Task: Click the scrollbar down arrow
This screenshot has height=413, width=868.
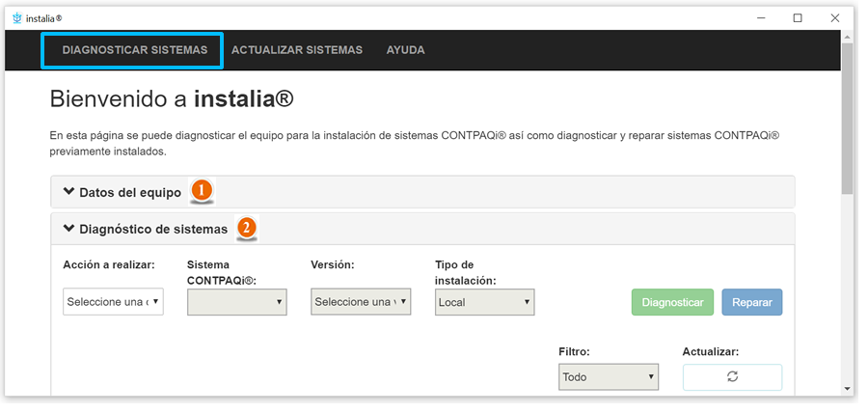Action: coord(847,389)
